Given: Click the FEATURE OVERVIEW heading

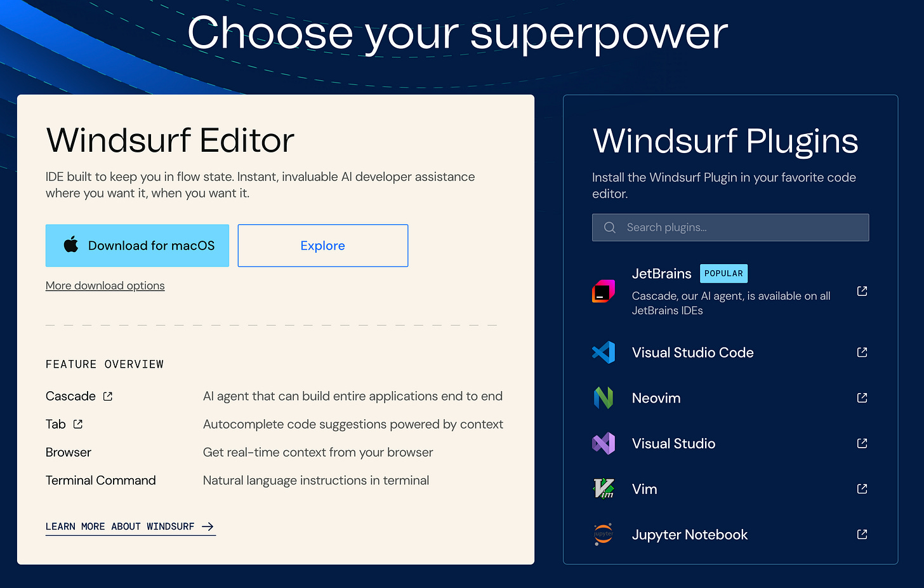Looking at the screenshot, I should [x=105, y=364].
